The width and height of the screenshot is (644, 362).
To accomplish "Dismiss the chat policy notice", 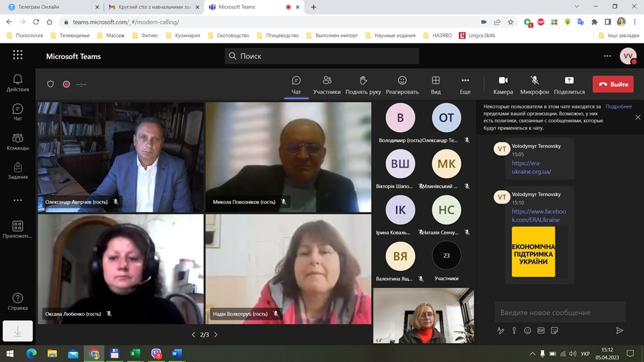I will click(x=637, y=118).
